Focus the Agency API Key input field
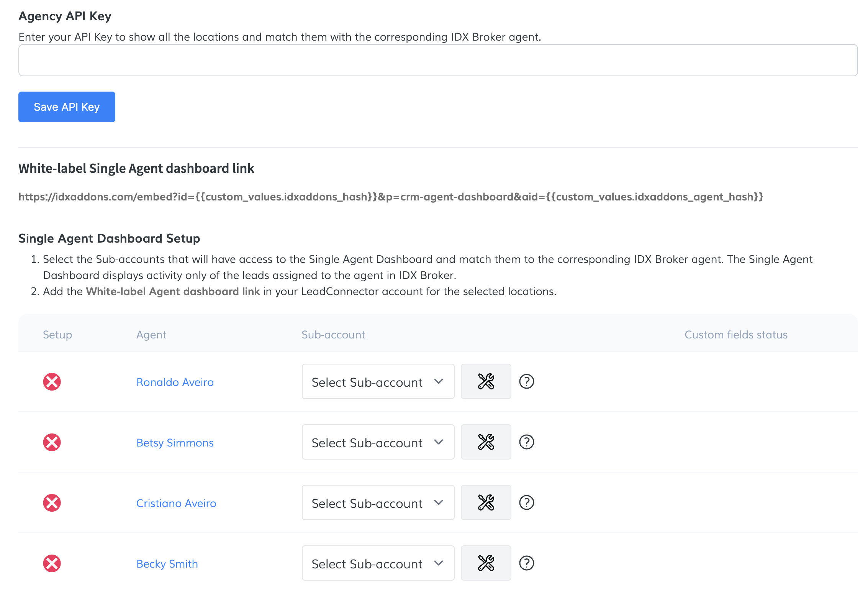Image resolution: width=868 pixels, height=591 pixels. point(437,60)
